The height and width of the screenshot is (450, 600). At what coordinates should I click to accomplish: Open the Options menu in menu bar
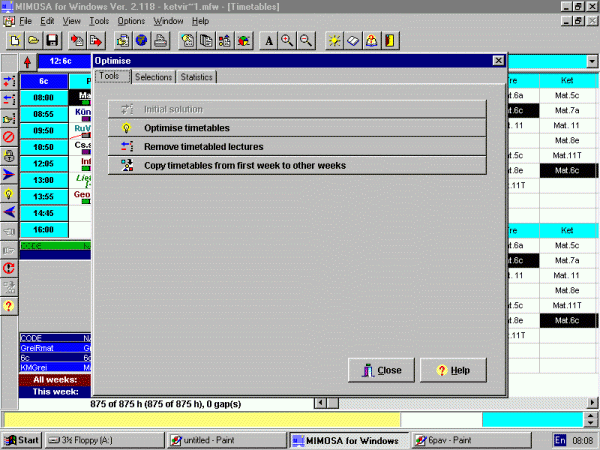click(131, 20)
